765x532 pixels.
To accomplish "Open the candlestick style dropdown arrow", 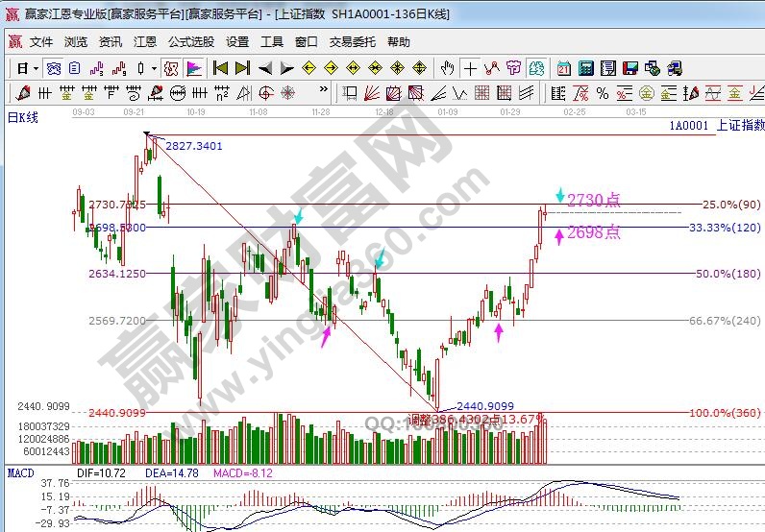I will (x=154, y=68).
